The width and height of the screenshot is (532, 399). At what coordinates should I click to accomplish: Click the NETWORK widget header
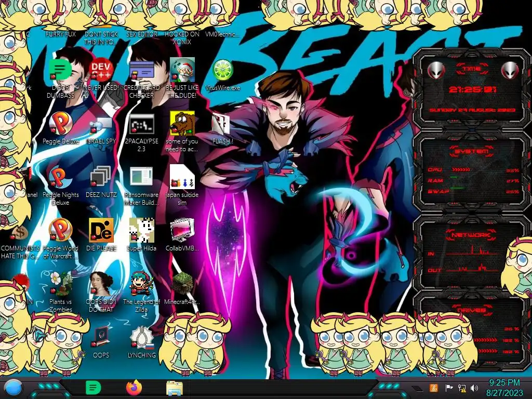click(x=471, y=235)
